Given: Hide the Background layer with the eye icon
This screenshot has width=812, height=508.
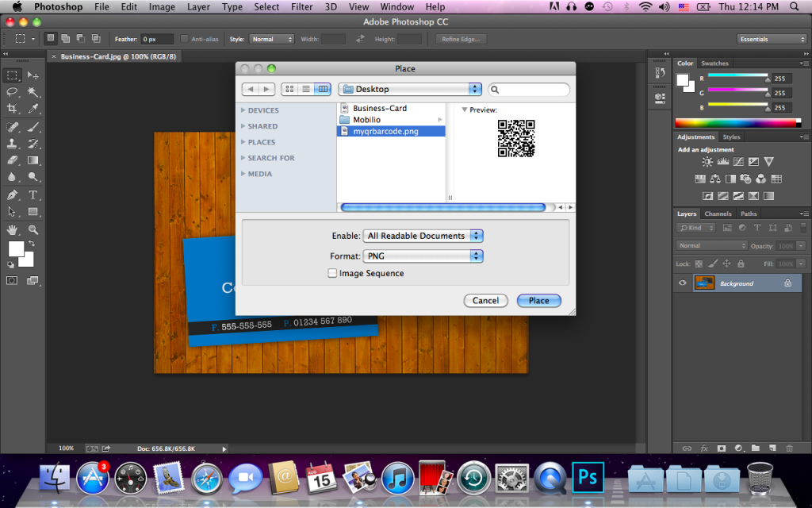Looking at the screenshot, I should (x=682, y=283).
